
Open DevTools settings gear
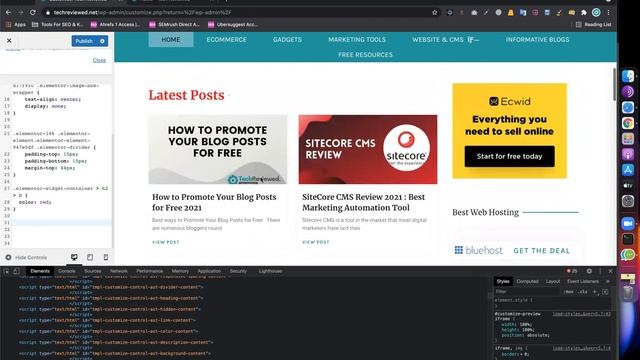click(x=589, y=271)
